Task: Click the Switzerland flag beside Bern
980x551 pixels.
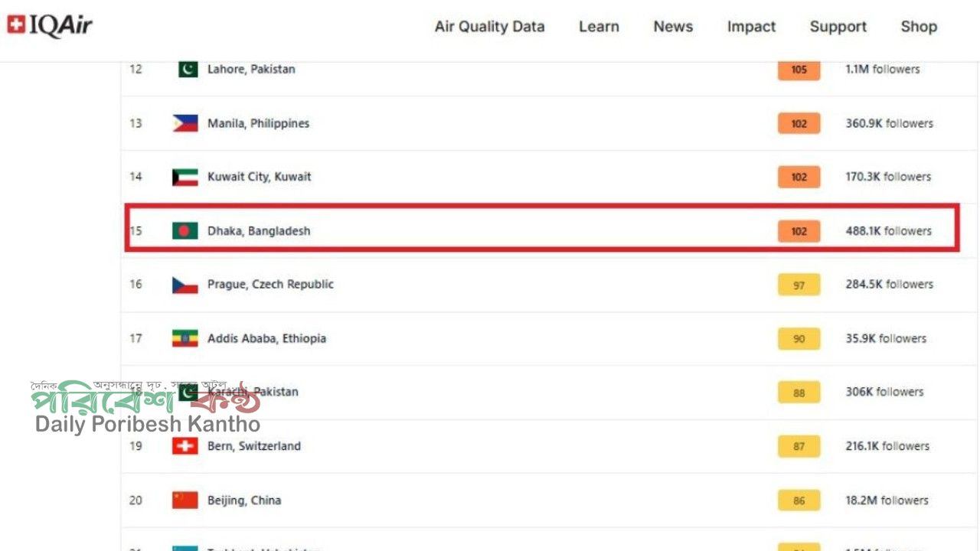Action: [185, 446]
